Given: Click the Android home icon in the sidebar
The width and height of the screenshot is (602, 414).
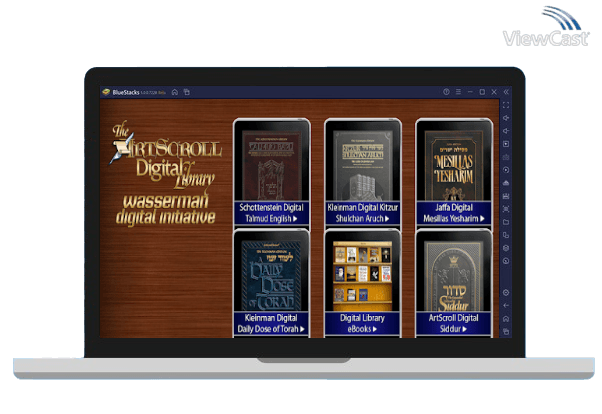Looking at the screenshot, I should (506, 319).
